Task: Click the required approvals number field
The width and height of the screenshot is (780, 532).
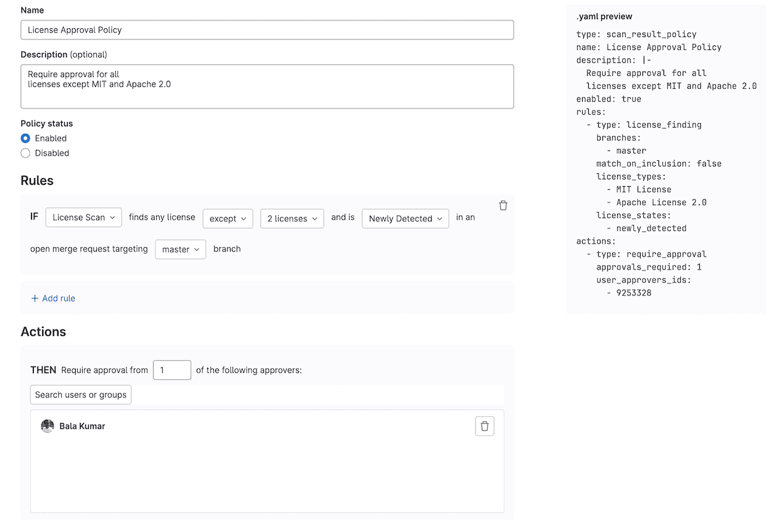Action: (x=171, y=370)
